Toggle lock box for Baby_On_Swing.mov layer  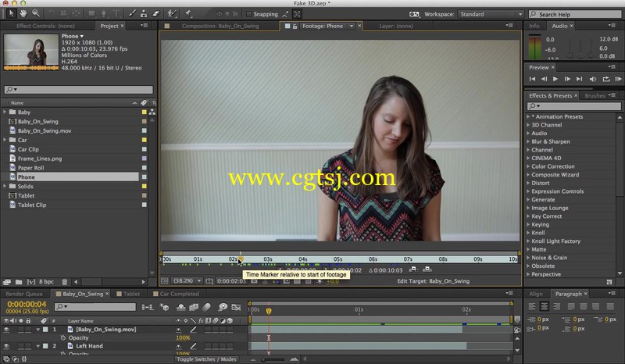[x=28, y=330]
